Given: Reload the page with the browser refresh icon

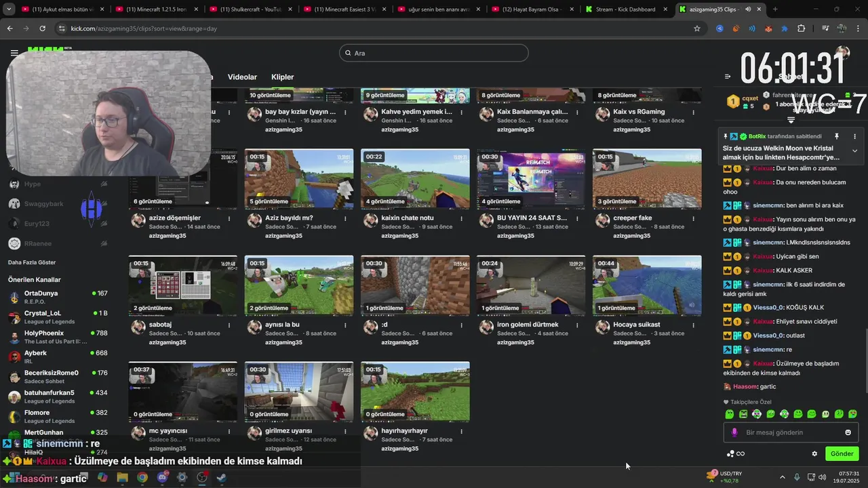Looking at the screenshot, I should point(42,28).
